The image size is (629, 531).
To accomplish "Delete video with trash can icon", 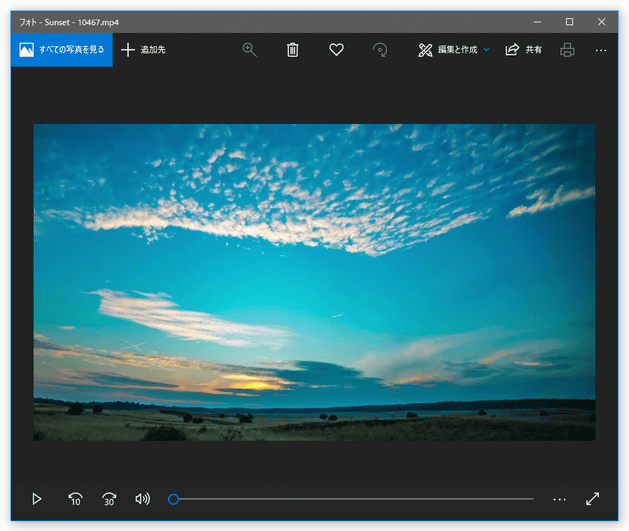I will 292,50.
